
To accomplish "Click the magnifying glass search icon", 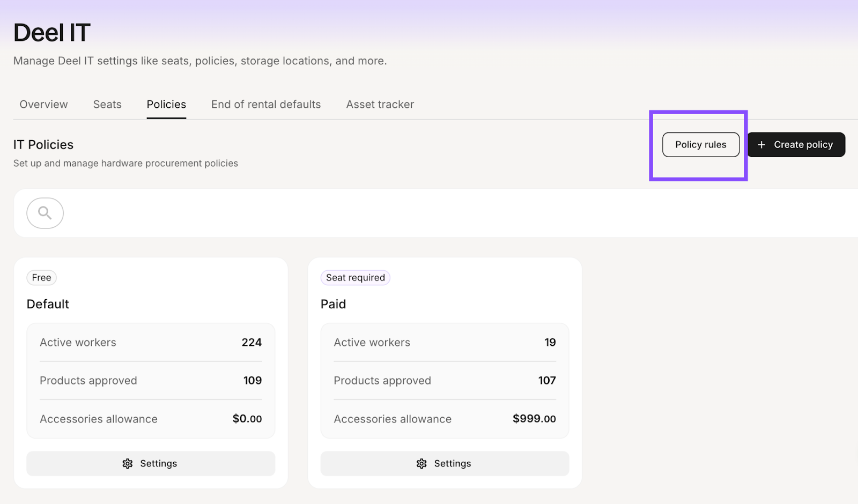I will (45, 213).
